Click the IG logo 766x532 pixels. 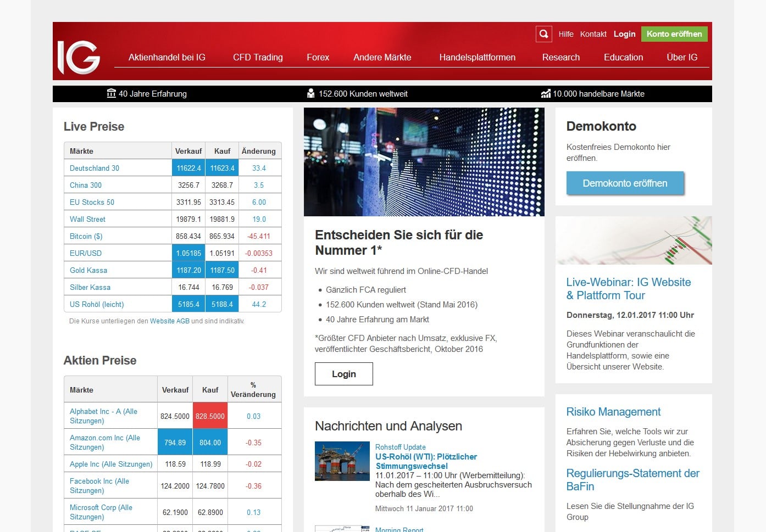pyautogui.click(x=79, y=57)
